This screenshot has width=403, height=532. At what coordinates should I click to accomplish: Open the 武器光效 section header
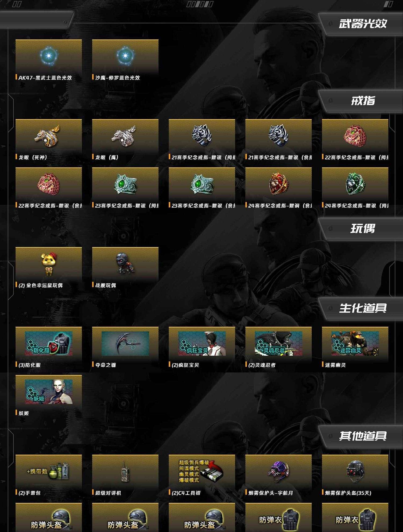pyautogui.click(x=363, y=24)
